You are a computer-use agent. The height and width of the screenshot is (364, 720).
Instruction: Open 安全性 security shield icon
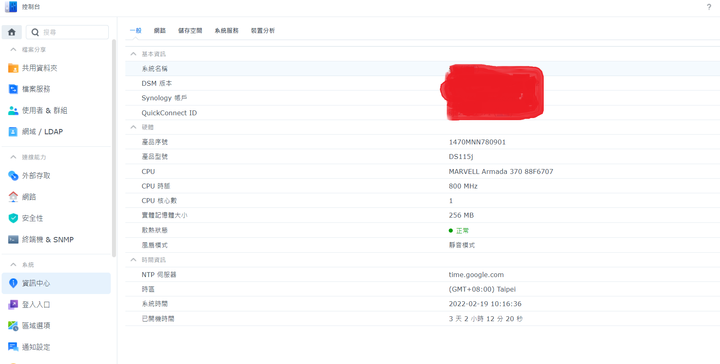coord(13,218)
